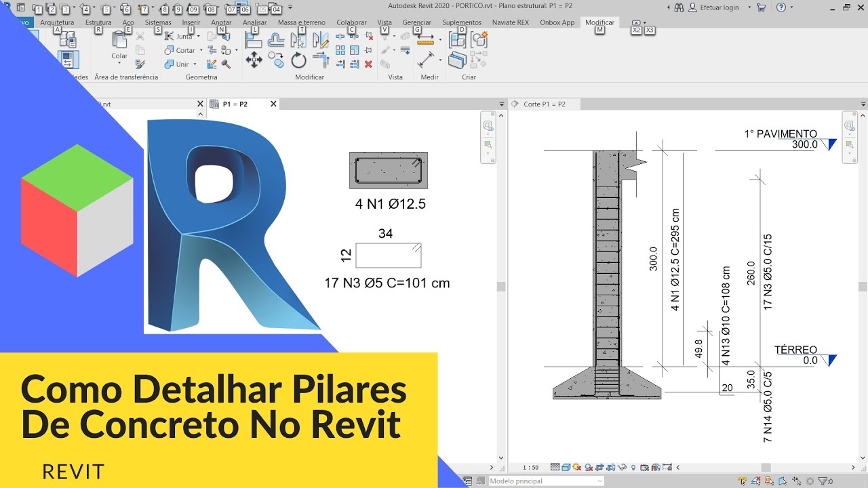868x488 pixels.
Task: Open the Cortar dropdown arrow
Action: [x=201, y=50]
